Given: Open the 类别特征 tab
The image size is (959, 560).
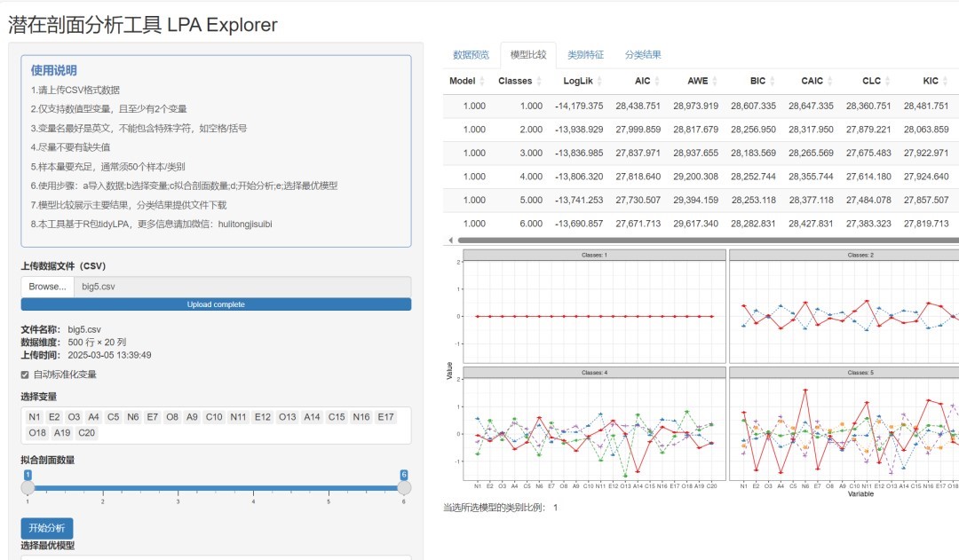Looking at the screenshot, I should tap(585, 55).
